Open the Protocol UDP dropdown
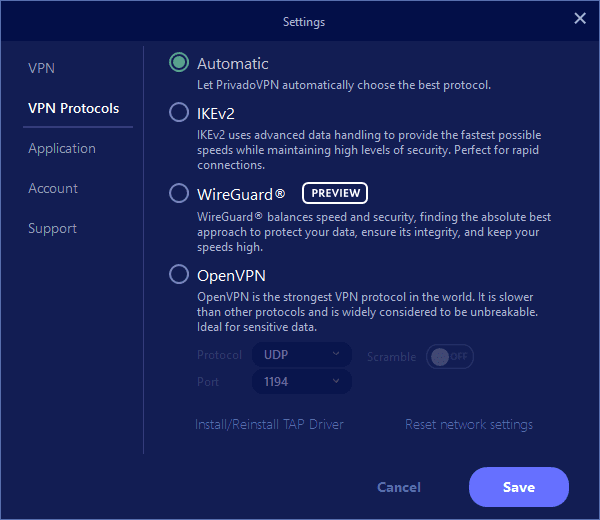Screen dimensions: 600x520 tap(302, 355)
